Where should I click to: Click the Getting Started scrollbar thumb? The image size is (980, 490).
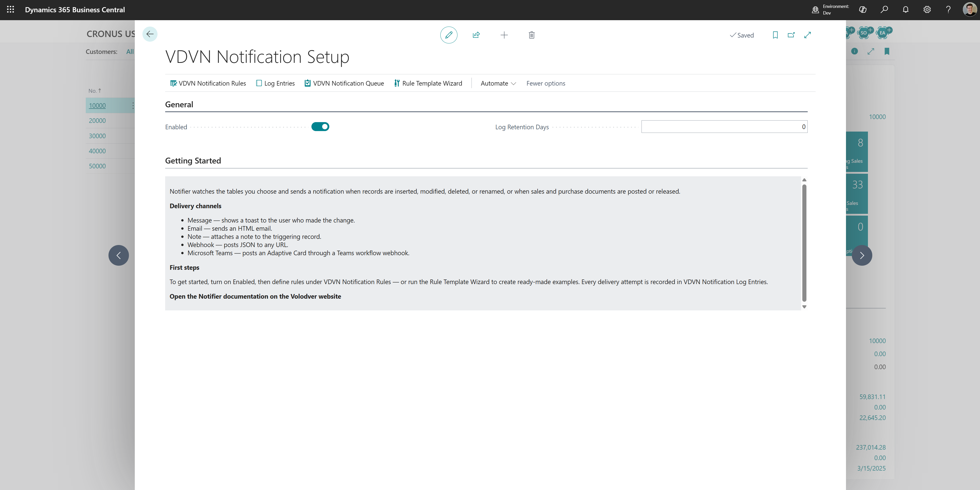(804, 242)
